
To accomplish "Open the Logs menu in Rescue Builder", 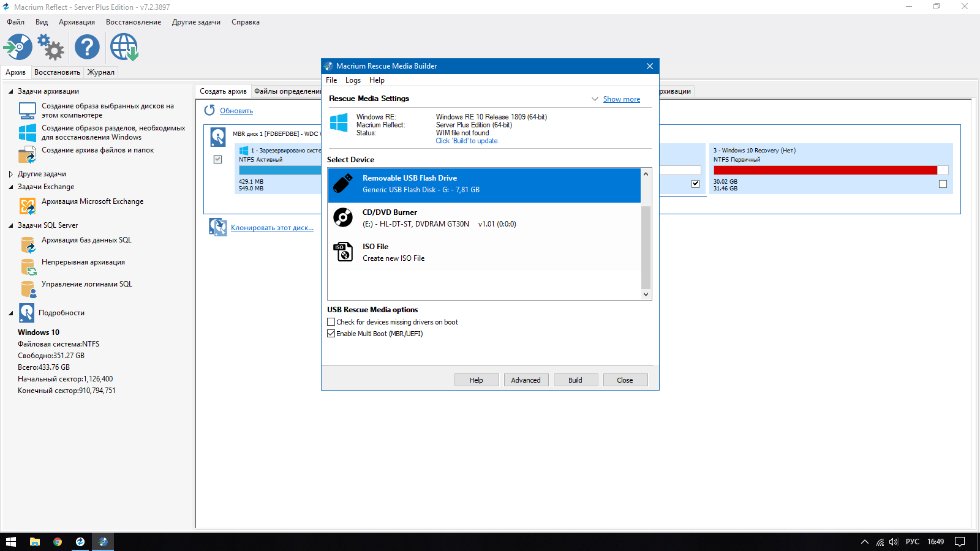I will (353, 80).
